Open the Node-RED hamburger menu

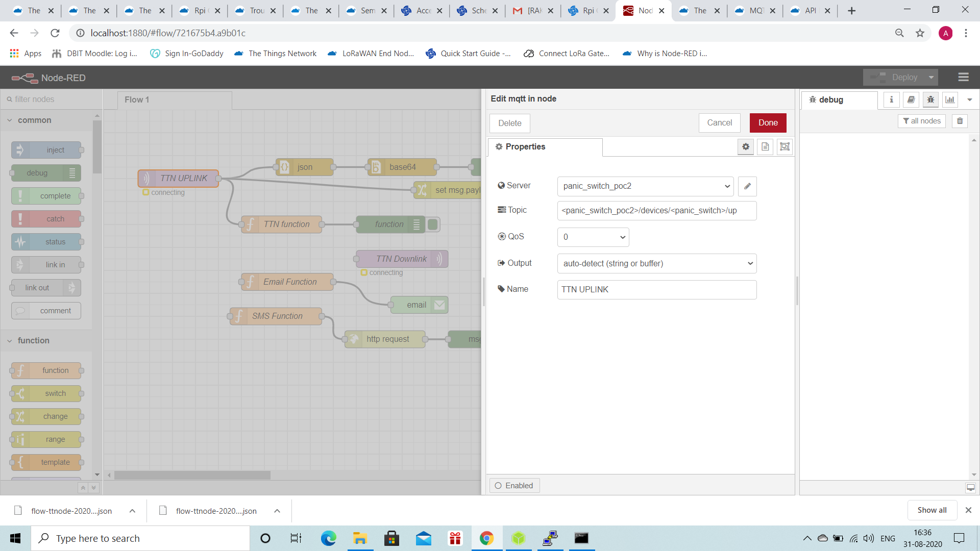tap(963, 77)
